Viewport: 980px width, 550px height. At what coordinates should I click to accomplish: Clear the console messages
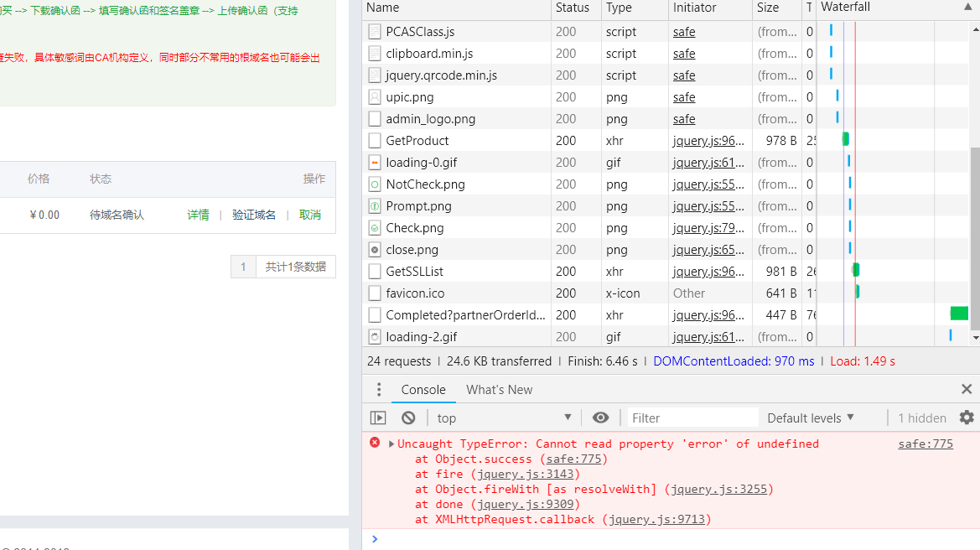[x=408, y=418]
